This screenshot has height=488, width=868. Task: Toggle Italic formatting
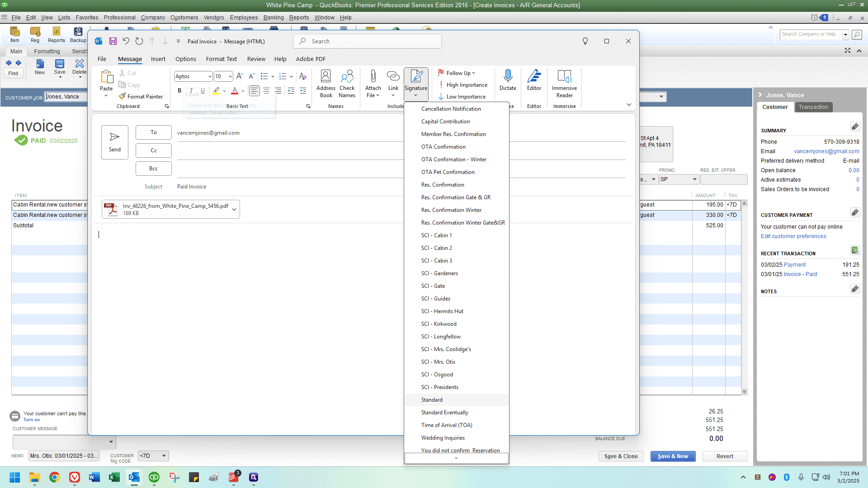point(191,91)
